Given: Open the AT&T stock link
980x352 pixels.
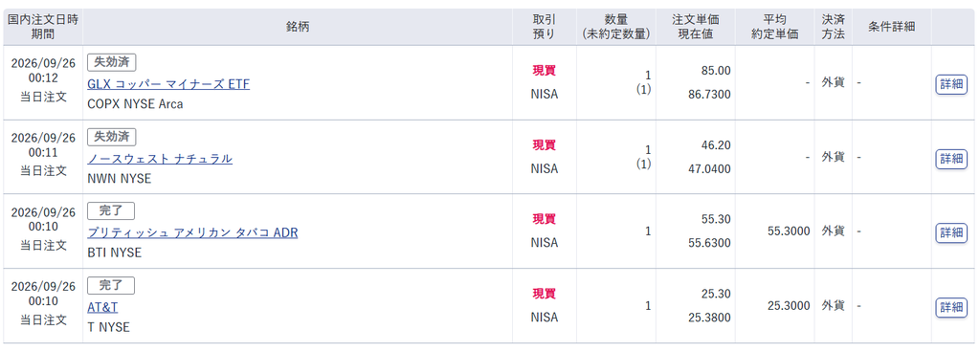Looking at the screenshot, I should [102, 307].
